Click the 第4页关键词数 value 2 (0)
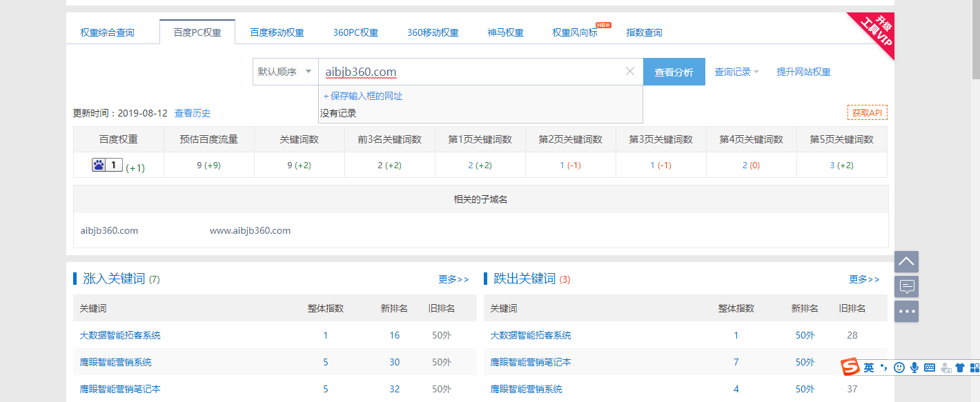Image resolution: width=980 pixels, height=402 pixels. [752, 165]
